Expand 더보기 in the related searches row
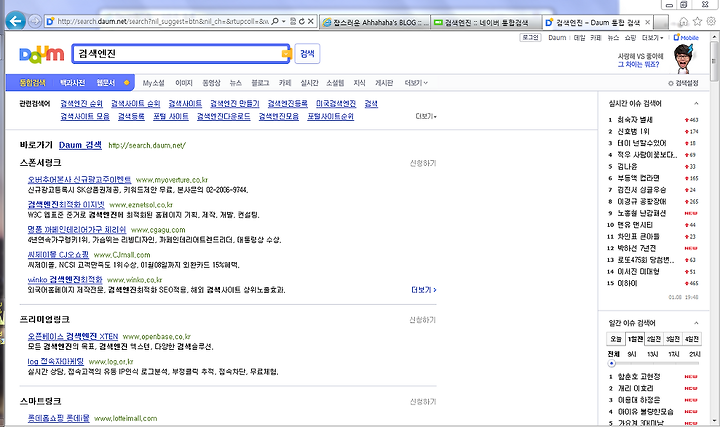Screen dimensions: 720x427 (426, 117)
